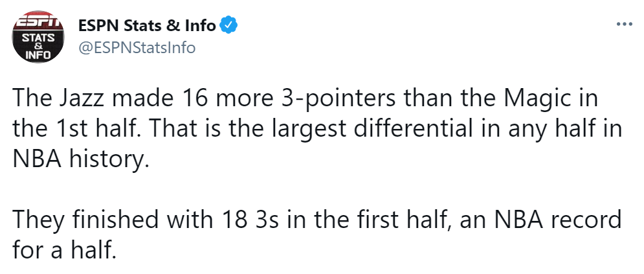Open the ESPN Stats & Info display name
The image size is (644, 274).
point(147,26)
